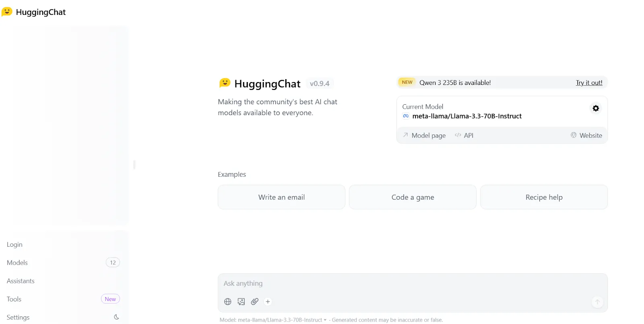Viewport: 644px width, 324px height.
Task: Click the NEW tag in announcement banner
Action: click(x=407, y=82)
